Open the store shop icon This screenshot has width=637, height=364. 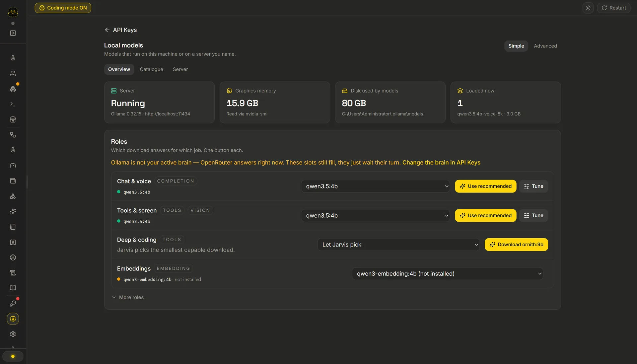click(13, 119)
